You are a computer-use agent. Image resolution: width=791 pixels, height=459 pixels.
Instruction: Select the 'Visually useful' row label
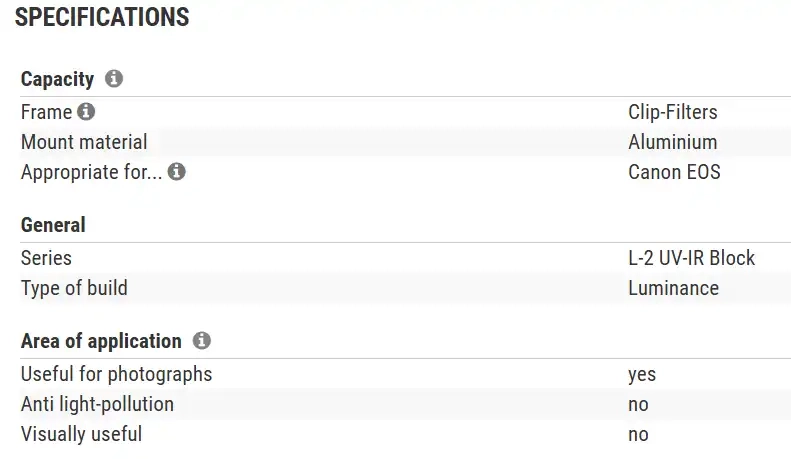point(81,434)
